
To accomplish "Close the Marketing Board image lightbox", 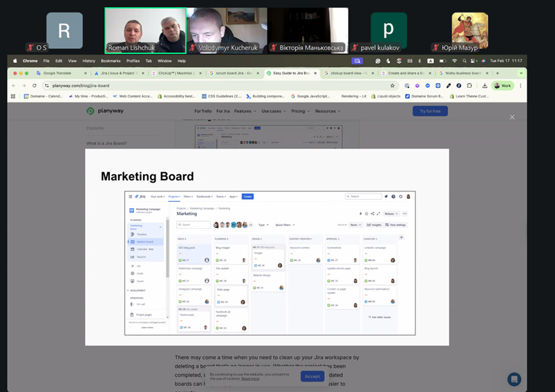I will click(x=512, y=117).
